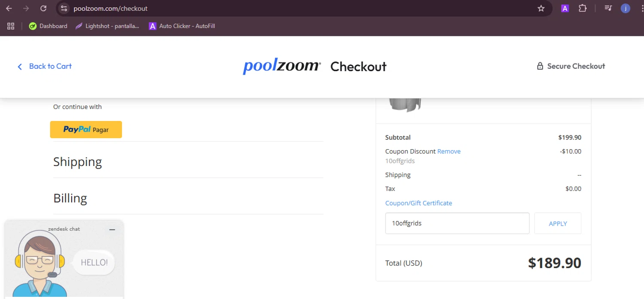The height and width of the screenshot is (299, 644).
Task: Go Back to Cart
Action: [x=44, y=66]
